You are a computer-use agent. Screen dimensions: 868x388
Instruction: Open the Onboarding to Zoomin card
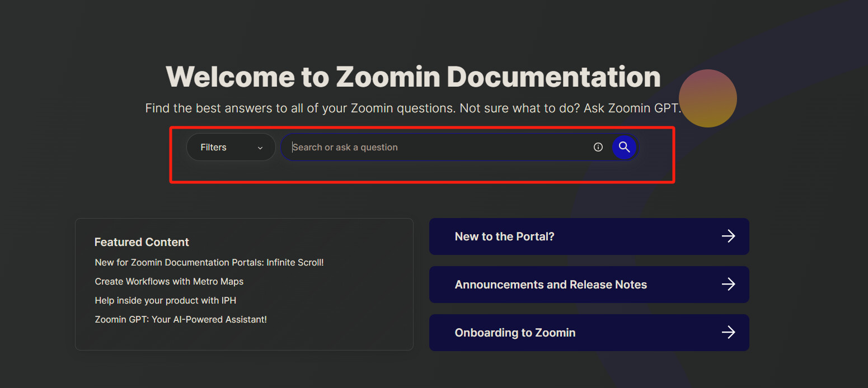[560, 333]
